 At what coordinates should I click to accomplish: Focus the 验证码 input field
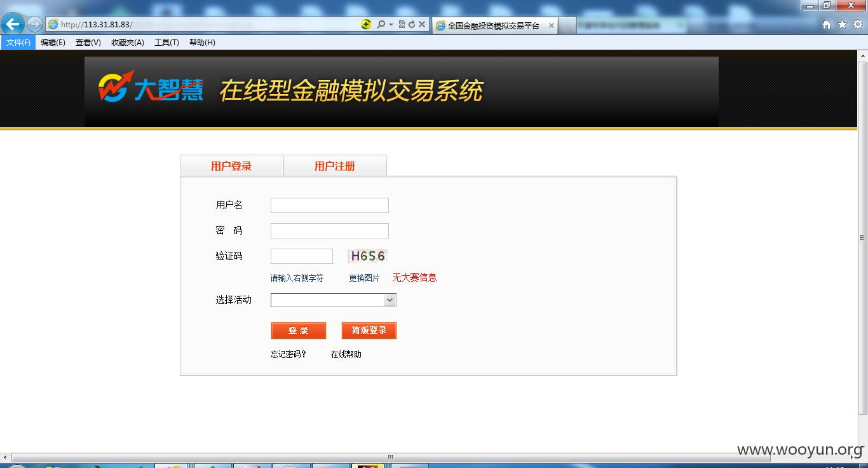click(x=302, y=256)
